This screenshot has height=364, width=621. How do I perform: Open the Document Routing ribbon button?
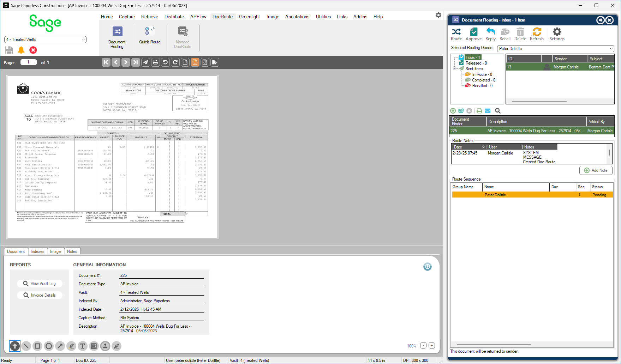tap(117, 38)
